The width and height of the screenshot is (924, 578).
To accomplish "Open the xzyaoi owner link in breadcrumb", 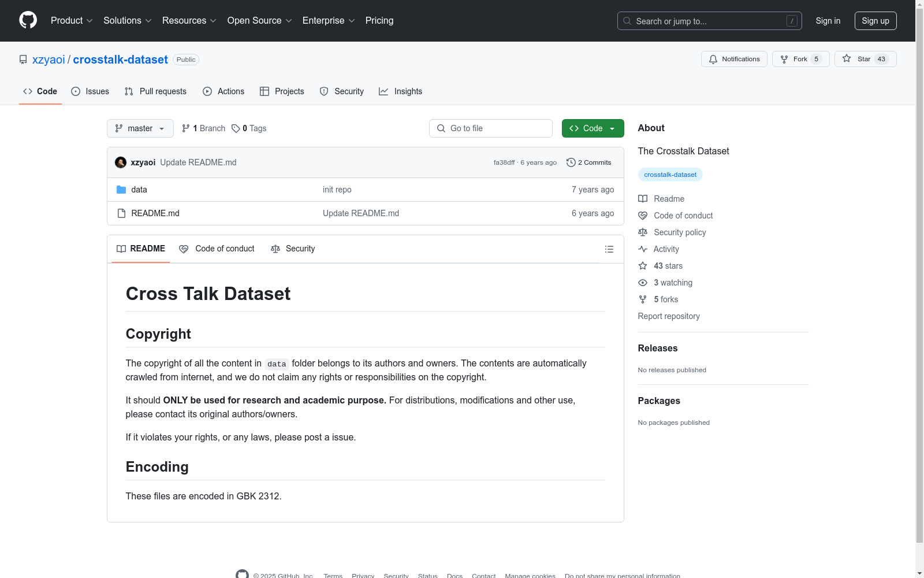I will click(x=49, y=60).
